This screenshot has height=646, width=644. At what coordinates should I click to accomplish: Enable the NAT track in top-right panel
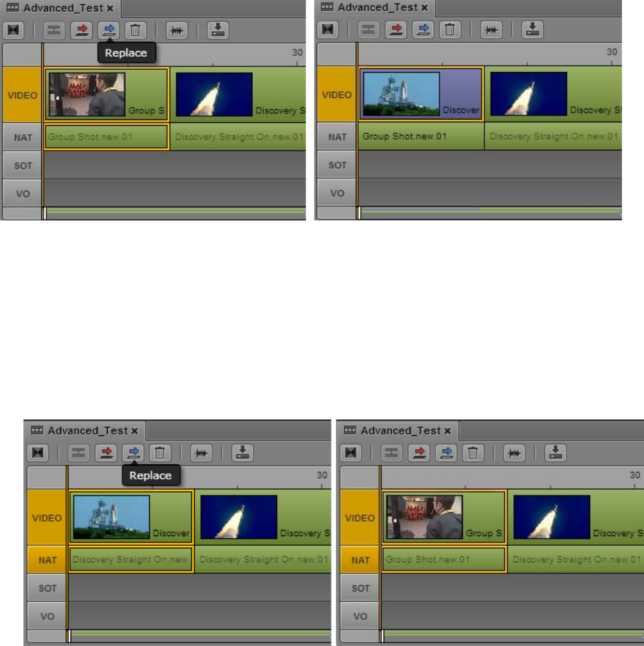tap(337, 137)
